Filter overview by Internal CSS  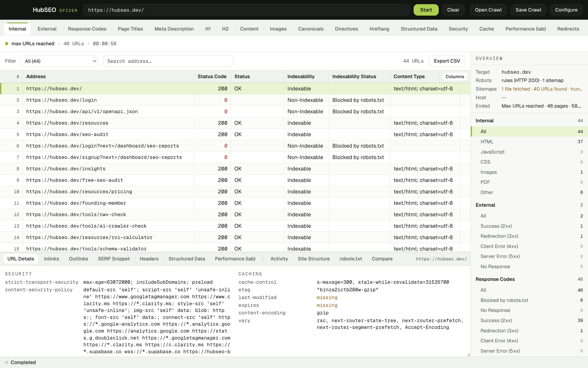pos(529,162)
